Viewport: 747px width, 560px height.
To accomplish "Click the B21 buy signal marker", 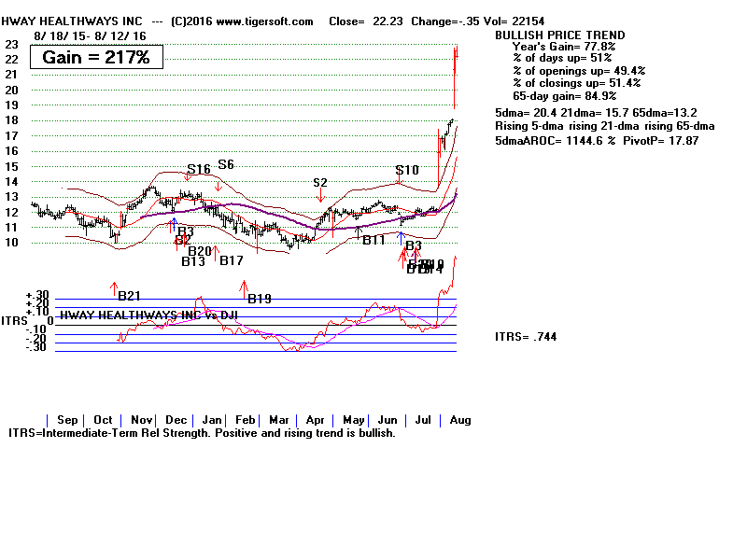I will point(128,296).
